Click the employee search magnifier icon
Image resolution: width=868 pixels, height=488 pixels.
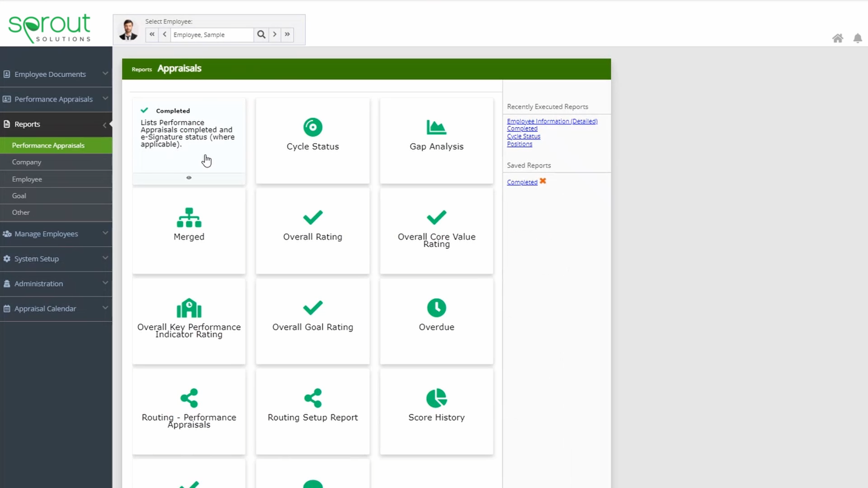pyautogui.click(x=261, y=34)
